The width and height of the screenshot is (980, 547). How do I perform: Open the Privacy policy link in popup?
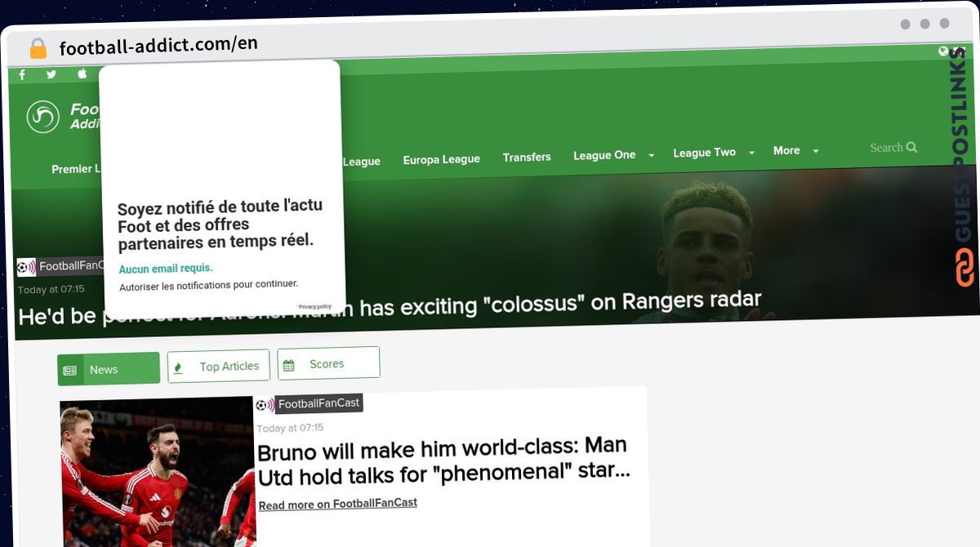pyautogui.click(x=314, y=307)
